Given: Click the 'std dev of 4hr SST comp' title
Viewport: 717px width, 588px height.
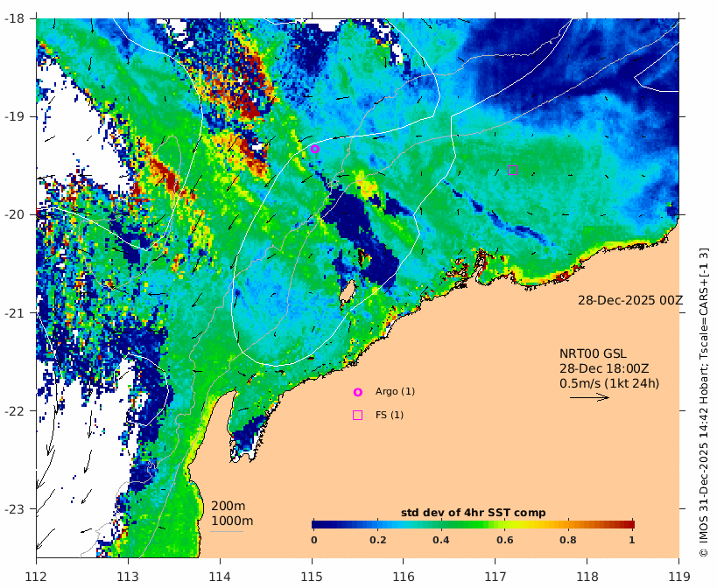Looking at the screenshot, I should pyautogui.click(x=474, y=513).
